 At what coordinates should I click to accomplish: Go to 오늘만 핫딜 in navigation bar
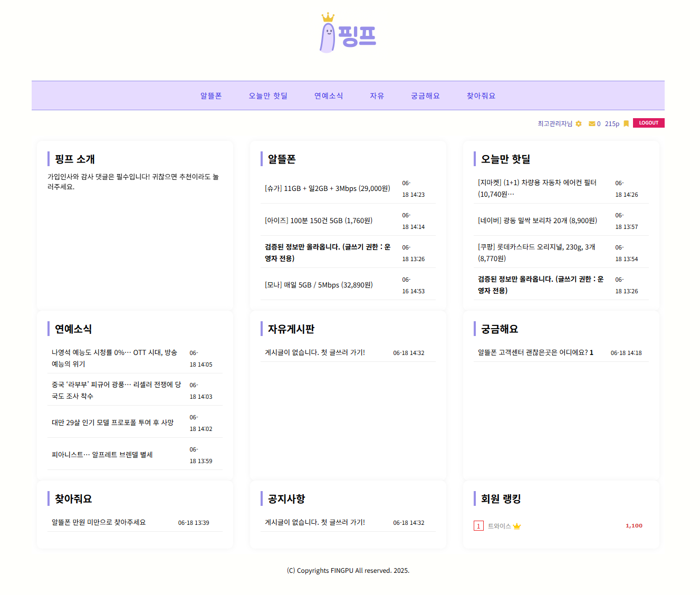pyautogui.click(x=268, y=96)
